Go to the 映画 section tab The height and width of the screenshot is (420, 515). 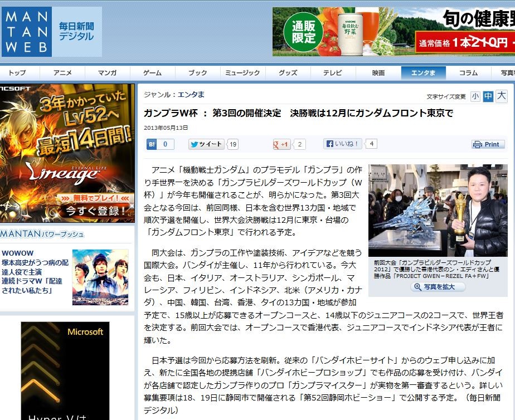point(378,73)
